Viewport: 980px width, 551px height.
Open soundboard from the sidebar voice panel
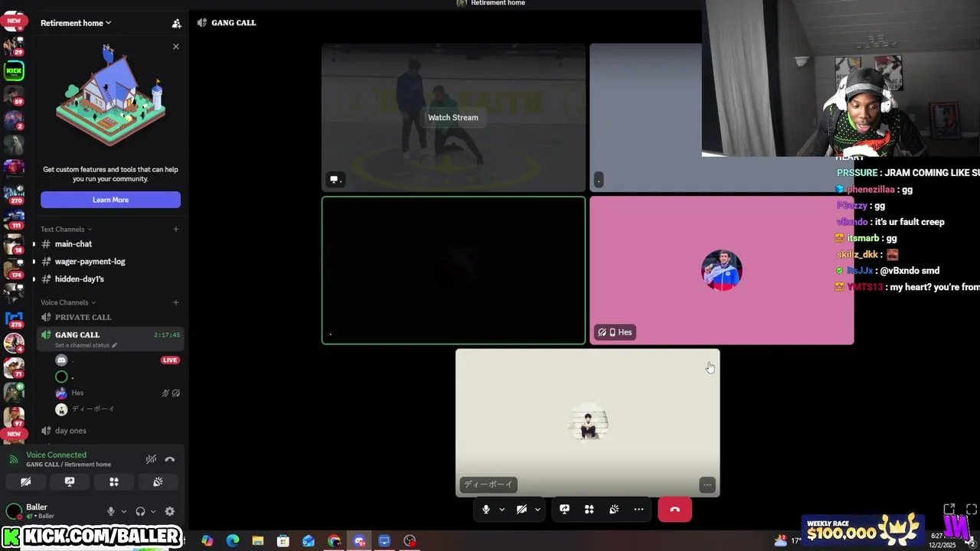tap(158, 482)
